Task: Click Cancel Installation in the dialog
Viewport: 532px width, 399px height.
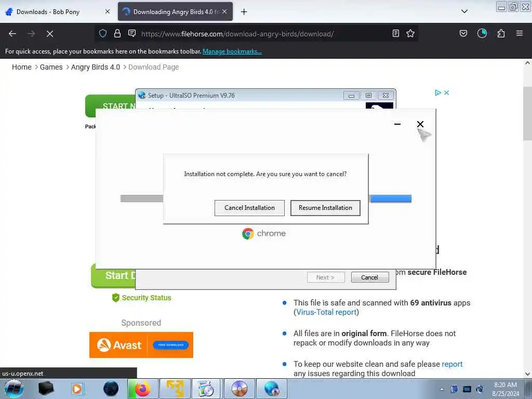Action: 249,208
